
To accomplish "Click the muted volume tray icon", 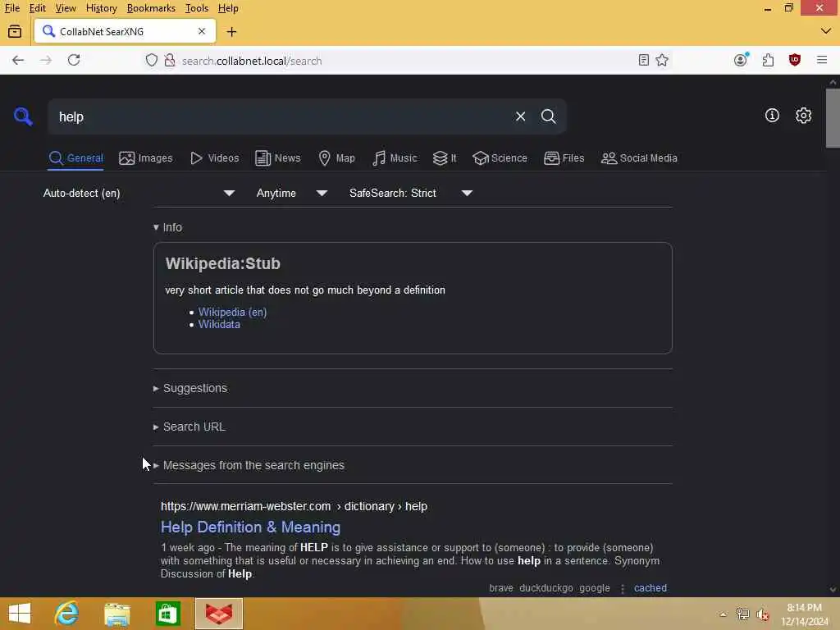I will (763, 614).
